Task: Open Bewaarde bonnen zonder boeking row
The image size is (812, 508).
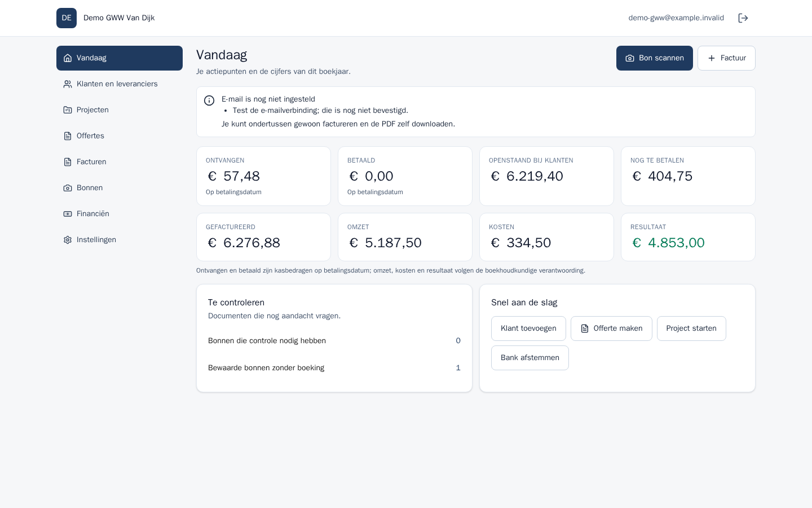Action: coord(334,368)
